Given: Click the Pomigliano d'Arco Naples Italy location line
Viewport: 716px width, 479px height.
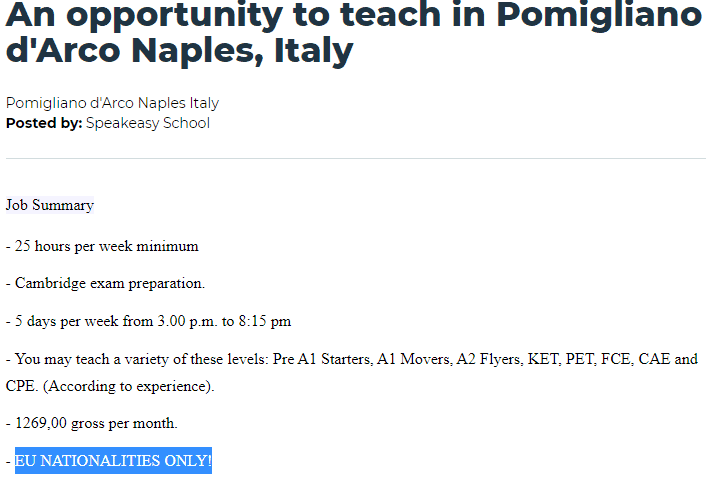Looking at the screenshot, I should click(x=112, y=103).
